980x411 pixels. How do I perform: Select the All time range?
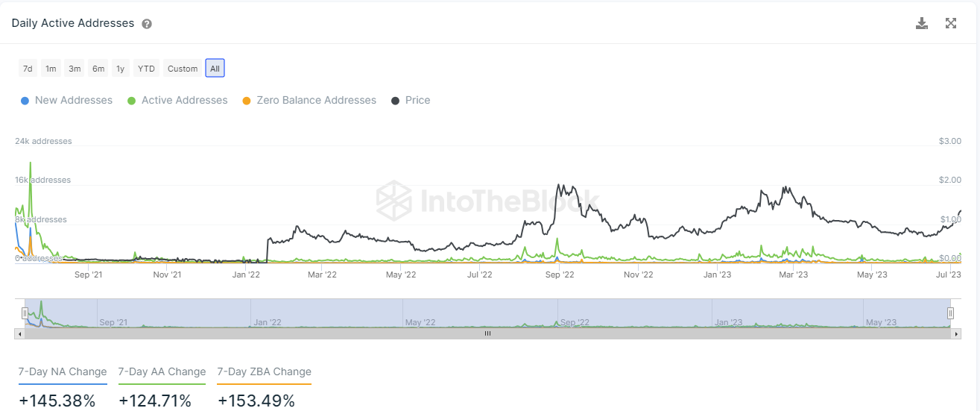(x=215, y=69)
